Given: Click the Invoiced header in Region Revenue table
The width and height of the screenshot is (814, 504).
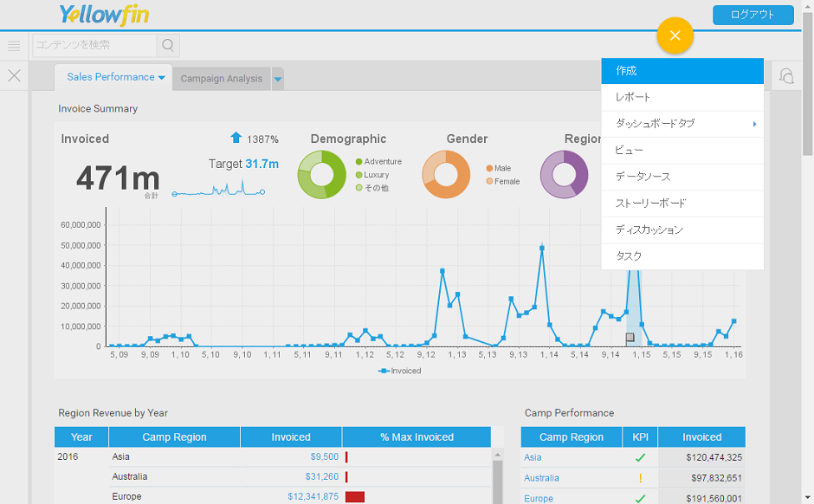Looking at the screenshot, I should coord(291,437).
